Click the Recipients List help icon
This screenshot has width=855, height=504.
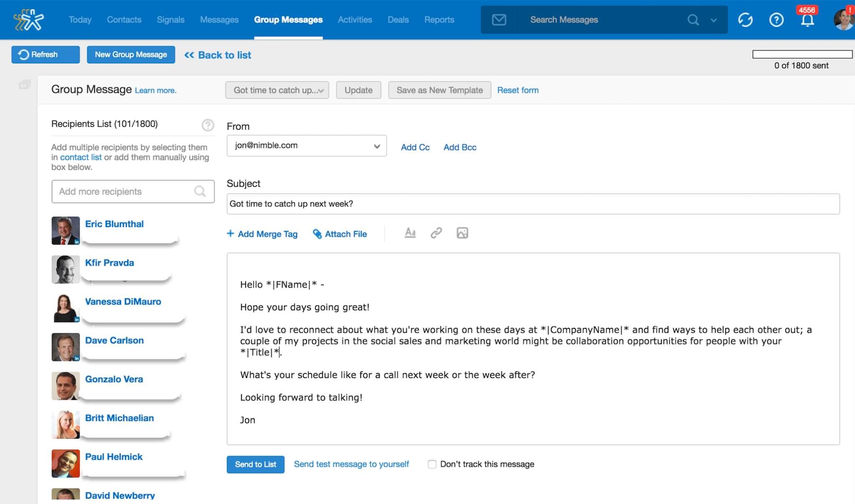(207, 125)
